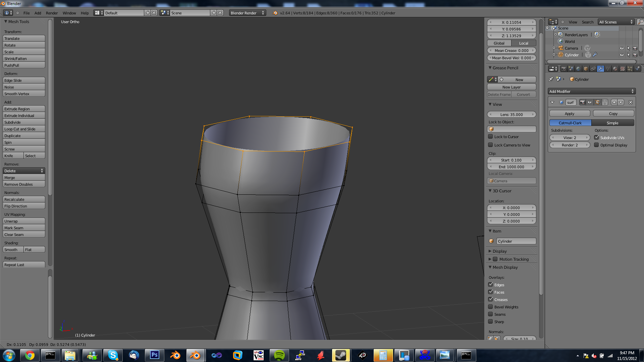Viewport: 644px width, 362px height.
Task: Click the Apply button on the Subsurf modifier
Action: pos(569,113)
